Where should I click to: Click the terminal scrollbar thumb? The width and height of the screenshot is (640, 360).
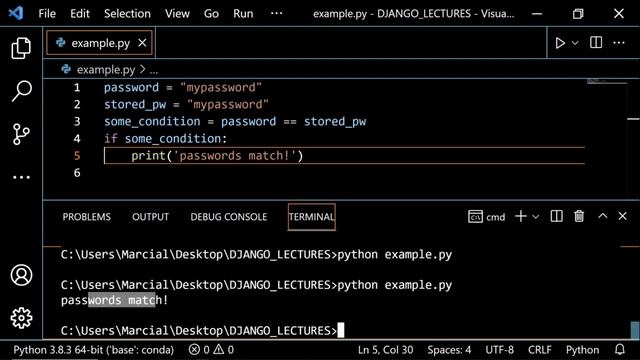pos(635,330)
